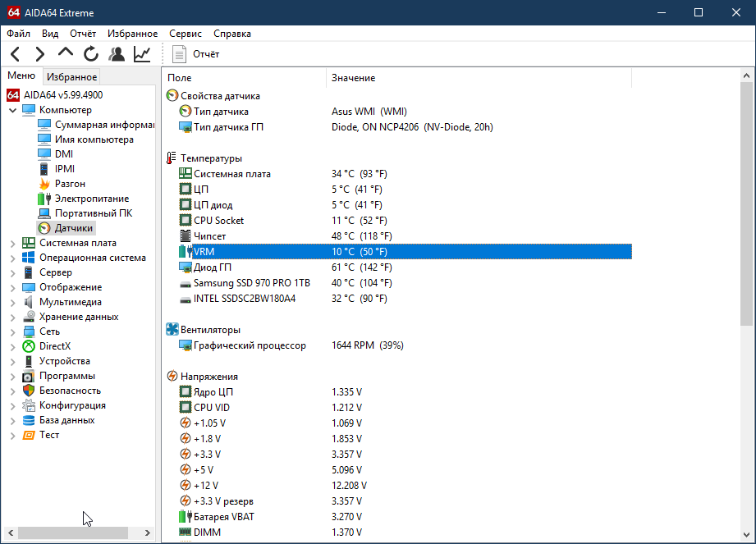
Task: Click the Электропитание battery icon
Action: (44, 199)
